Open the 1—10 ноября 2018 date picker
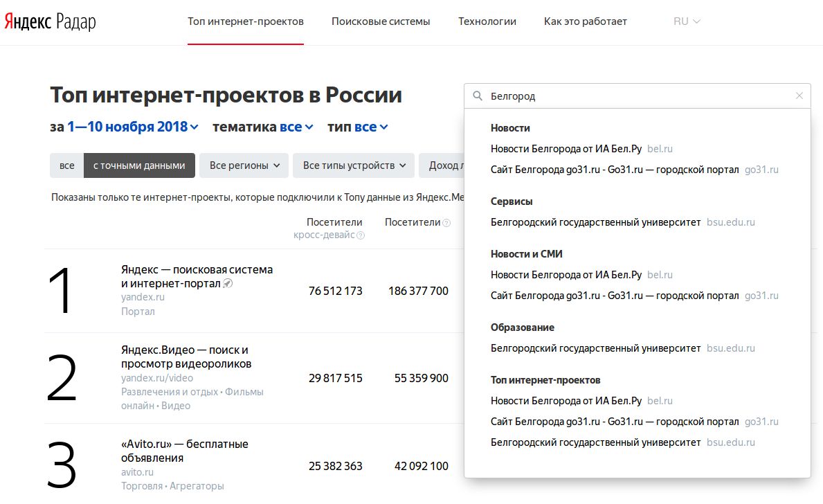Image resolution: width=823 pixels, height=504 pixels. [132, 127]
